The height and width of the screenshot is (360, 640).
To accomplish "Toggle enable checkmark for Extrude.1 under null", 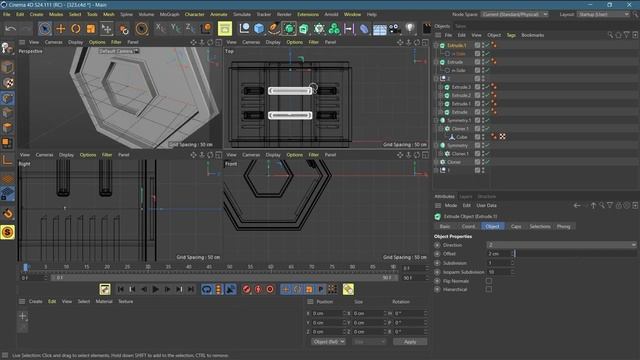I will coord(487,104).
